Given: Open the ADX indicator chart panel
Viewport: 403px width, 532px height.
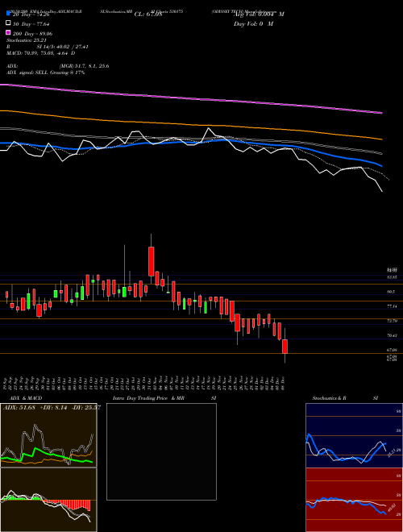Looking at the screenshot, I should (x=48, y=435).
